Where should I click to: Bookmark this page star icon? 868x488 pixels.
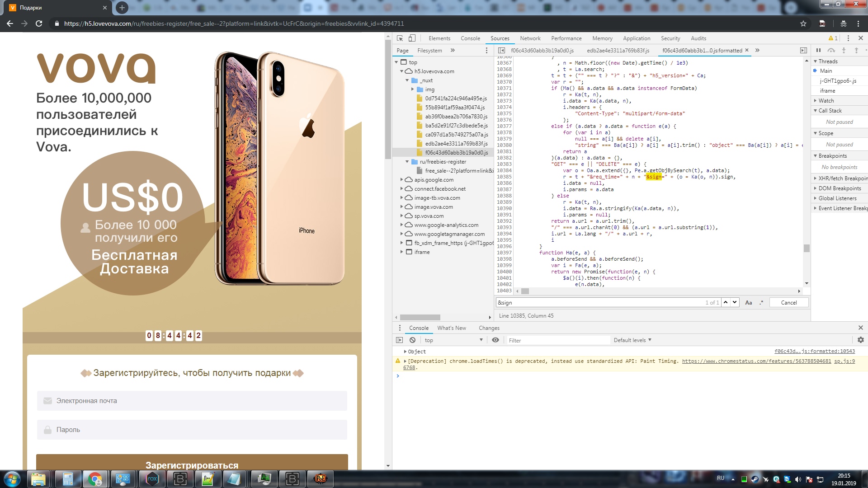803,23
